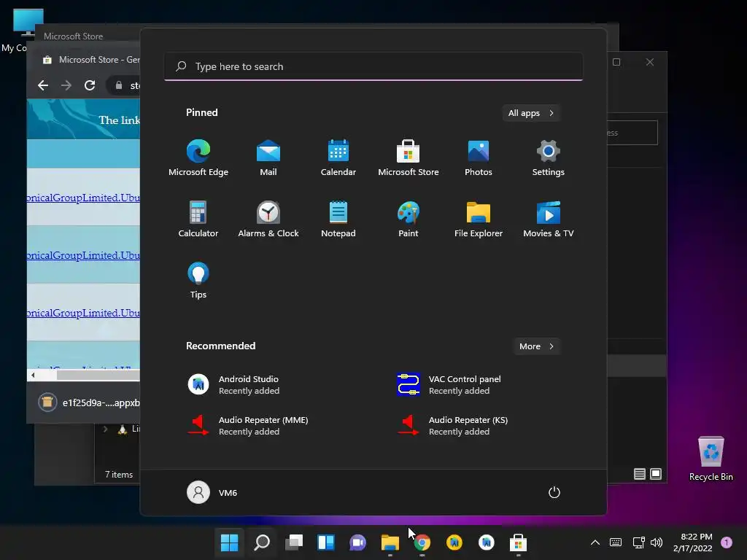Screen dimensions: 747x560
Task: Switch File Explorer to details view
Action: [639, 474]
